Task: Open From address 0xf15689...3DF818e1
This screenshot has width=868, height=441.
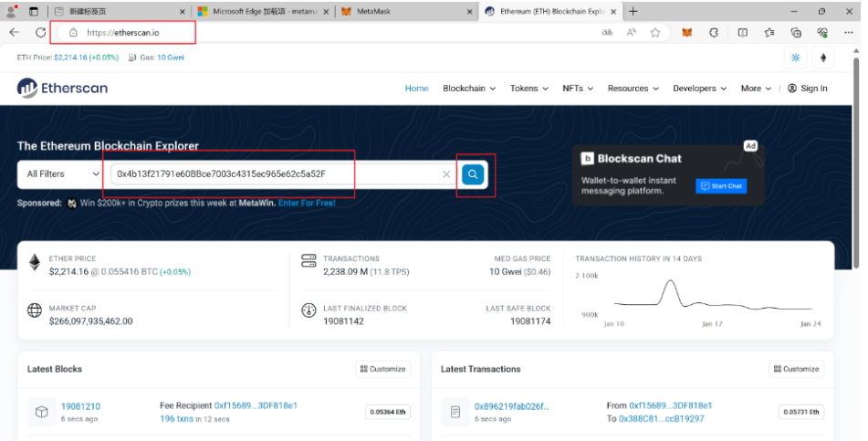Action: pyautogui.click(x=670, y=405)
